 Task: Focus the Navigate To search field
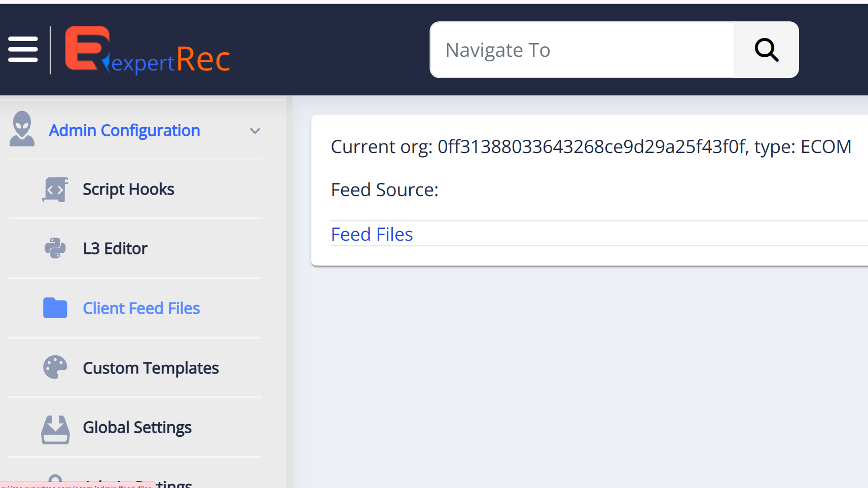pyautogui.click(x=582, y=50)
